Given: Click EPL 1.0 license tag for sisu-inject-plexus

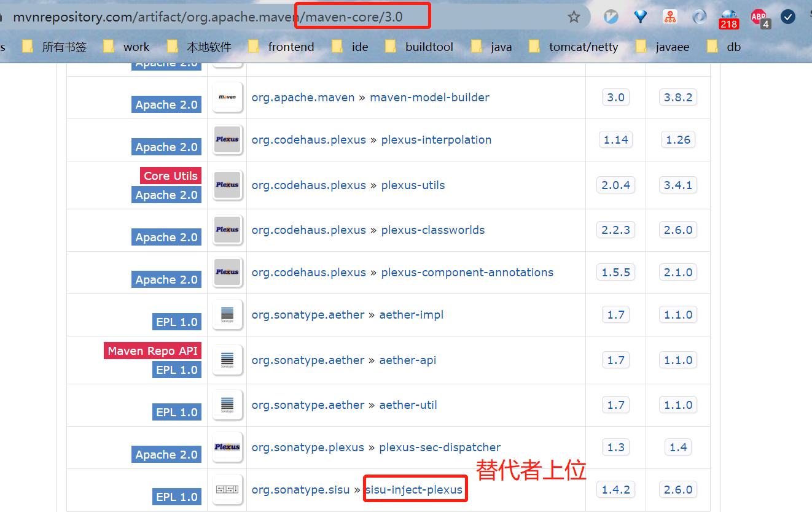Looking at the screenshot, I should (177, 497).
